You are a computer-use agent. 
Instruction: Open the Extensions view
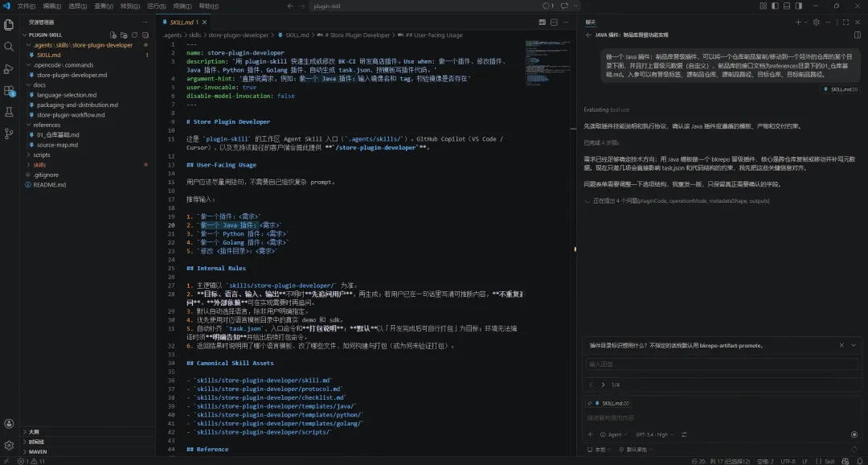click(x=9, y=90)
